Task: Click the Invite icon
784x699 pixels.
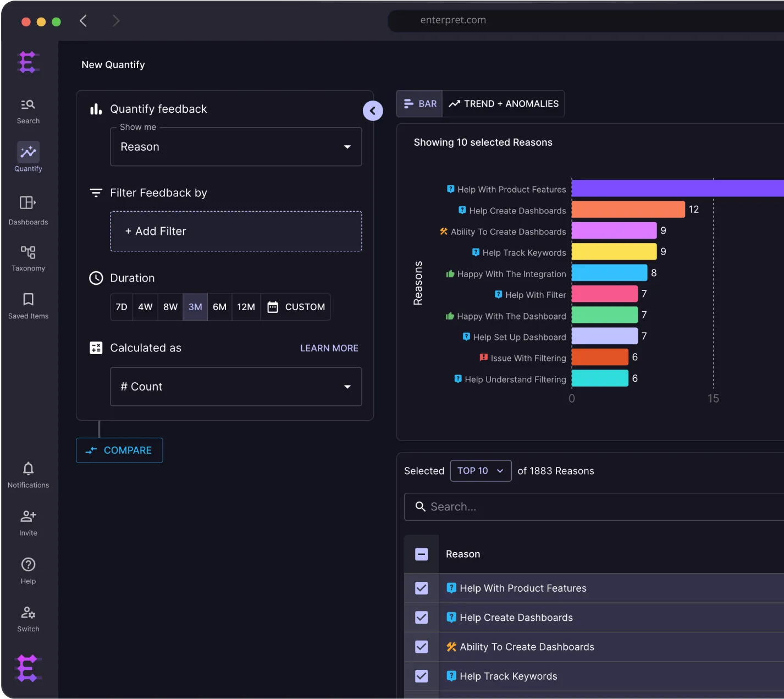Action: point(27,521)
